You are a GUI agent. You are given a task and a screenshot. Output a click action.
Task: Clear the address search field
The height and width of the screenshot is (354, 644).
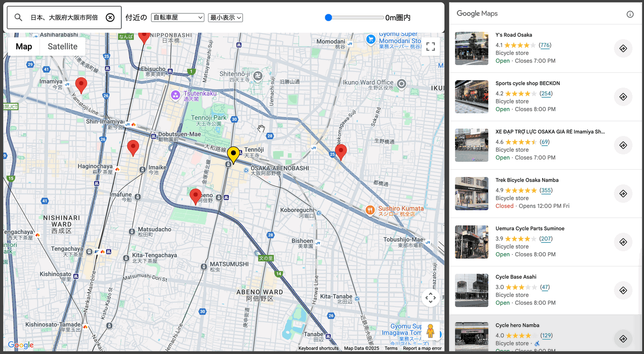(x=110, y=18)
